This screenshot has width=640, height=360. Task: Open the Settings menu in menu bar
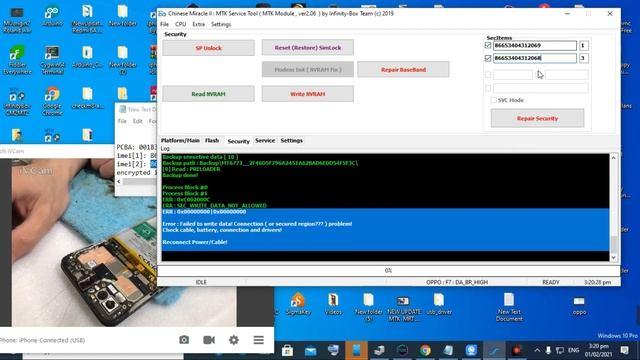tap(221, 24)
